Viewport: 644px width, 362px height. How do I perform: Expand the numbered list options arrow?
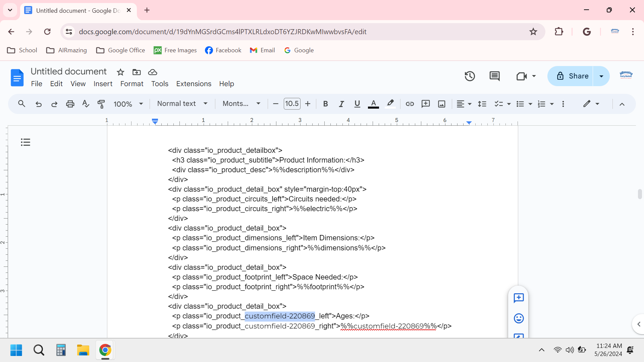click(552, 104)
